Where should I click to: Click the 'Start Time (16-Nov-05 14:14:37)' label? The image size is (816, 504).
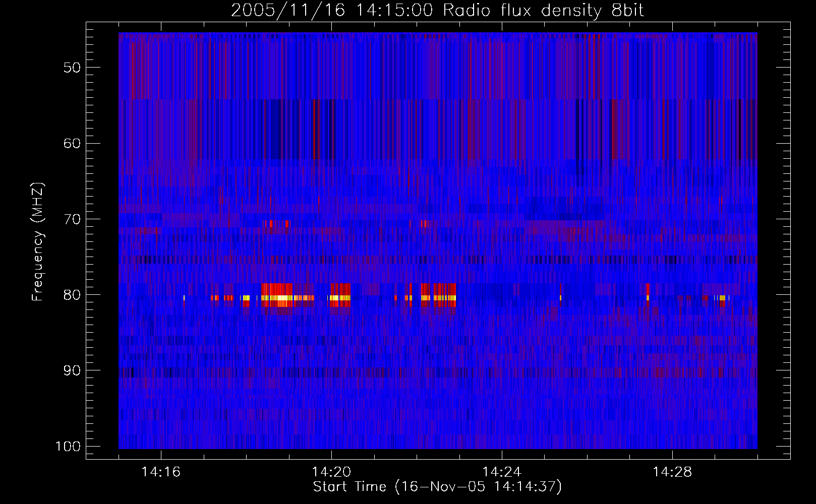pyautogui.click(x=437, y=487)
